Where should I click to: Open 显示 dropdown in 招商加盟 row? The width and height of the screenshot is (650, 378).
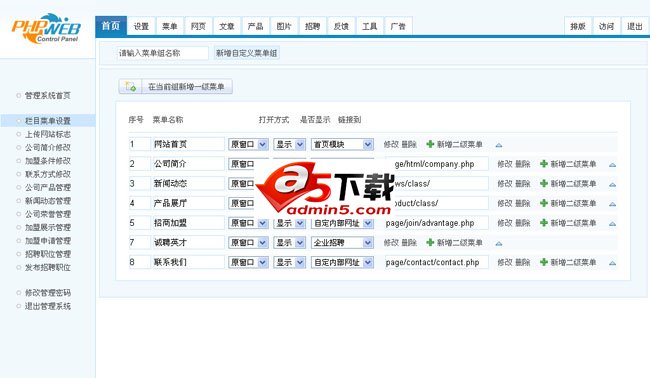(x=289, y=223)
